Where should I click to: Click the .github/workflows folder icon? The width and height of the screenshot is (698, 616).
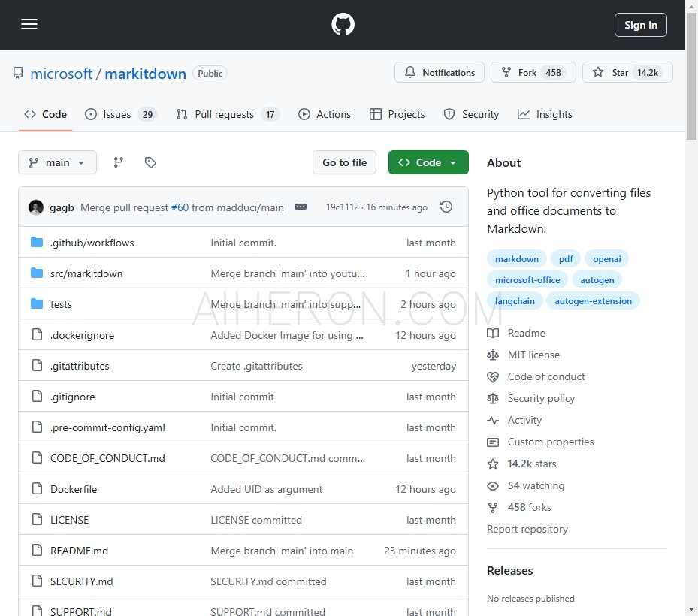[37, 242]
